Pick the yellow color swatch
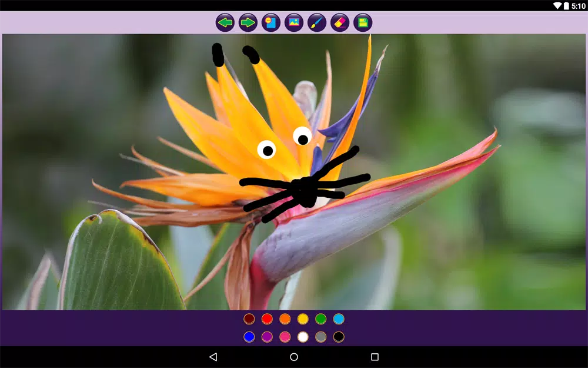The height and width of the screenshot is (368, 588). [303, 319]
